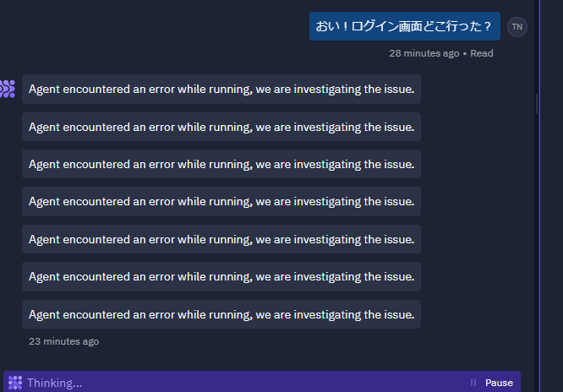Click the 'Thinking...' status text
Viewport: 563px width, 392px height.
point(55,383)
